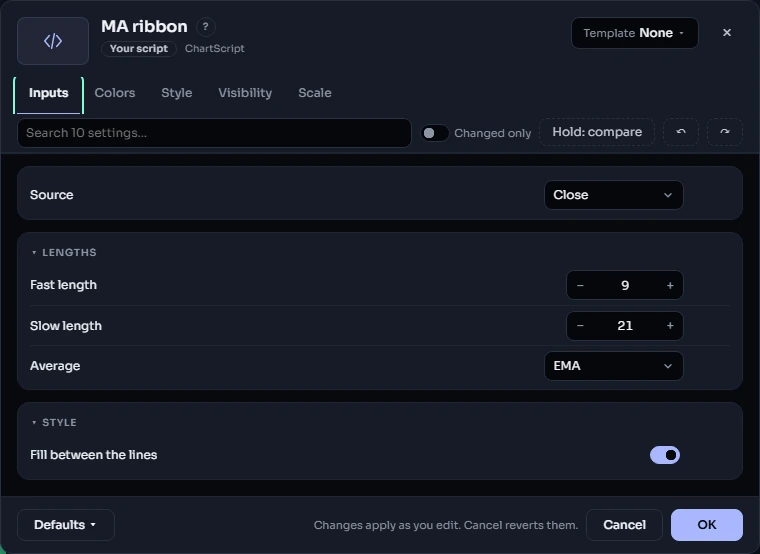The height and width of the screenshot is (554, 760).
Task: Click the Search 10 settings field
Action: 214,133
